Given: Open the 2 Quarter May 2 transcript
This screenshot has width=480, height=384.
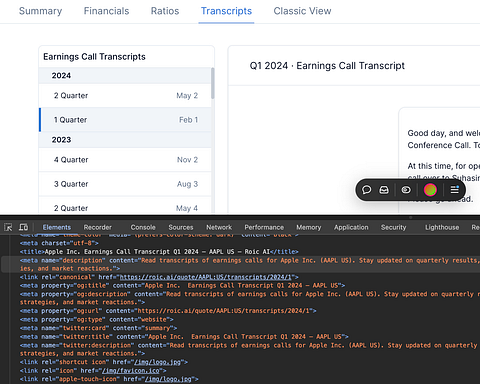Looking at the screenshot, I should point(125,96).
